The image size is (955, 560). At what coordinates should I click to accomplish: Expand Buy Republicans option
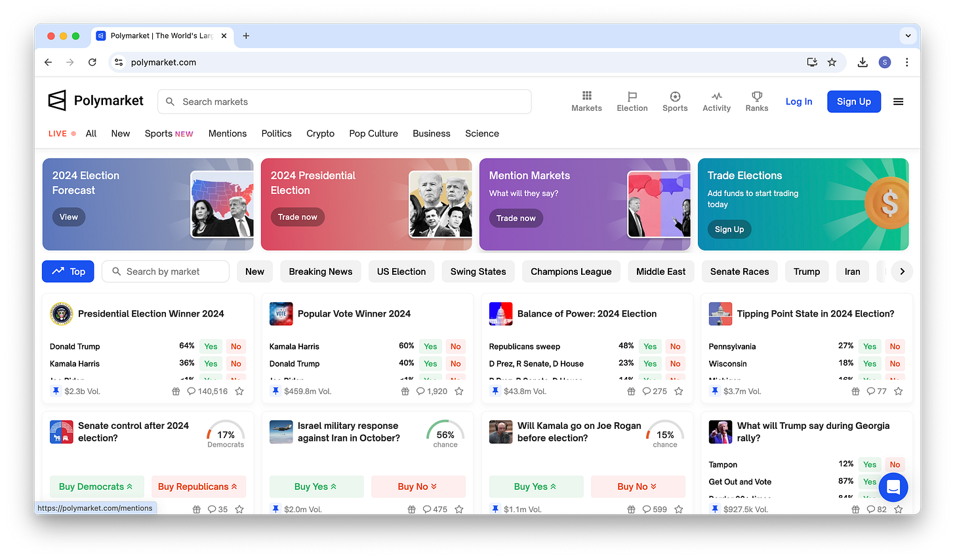(199, 487)
